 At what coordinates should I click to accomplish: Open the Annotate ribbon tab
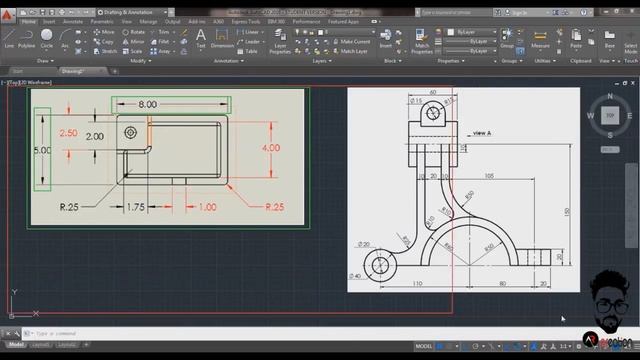pos(73,21)
